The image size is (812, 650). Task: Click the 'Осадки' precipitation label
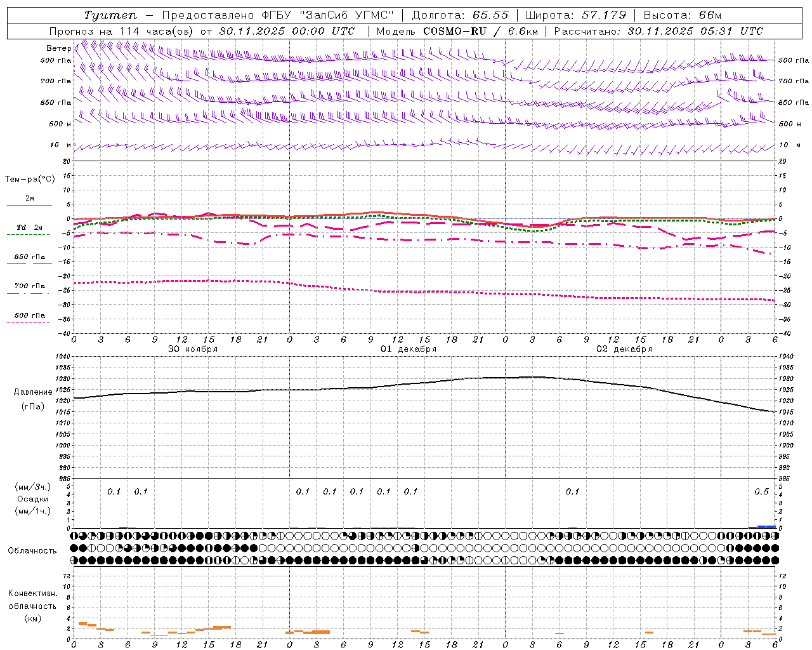tap(33, 499)
